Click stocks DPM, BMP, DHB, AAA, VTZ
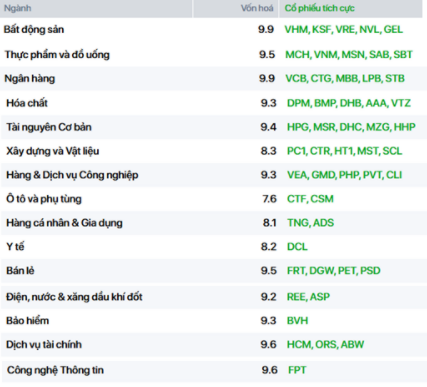The image size is (427, 387). pyautogui.click(x=349, y=103)
